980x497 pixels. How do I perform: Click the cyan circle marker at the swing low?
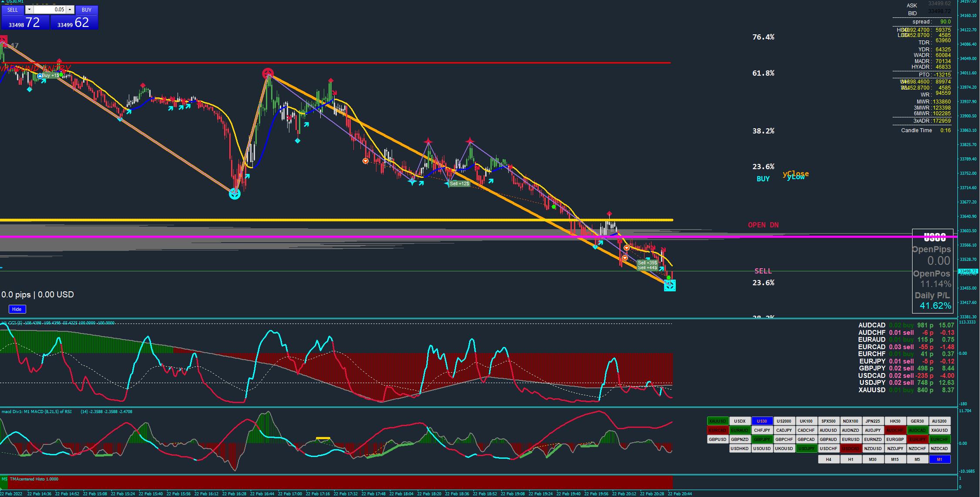(x=235, y=194)
